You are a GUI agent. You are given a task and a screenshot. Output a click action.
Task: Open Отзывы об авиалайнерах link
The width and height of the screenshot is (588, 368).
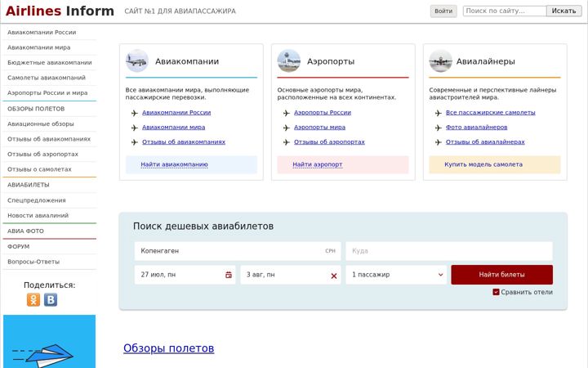[x=485, y=141]
